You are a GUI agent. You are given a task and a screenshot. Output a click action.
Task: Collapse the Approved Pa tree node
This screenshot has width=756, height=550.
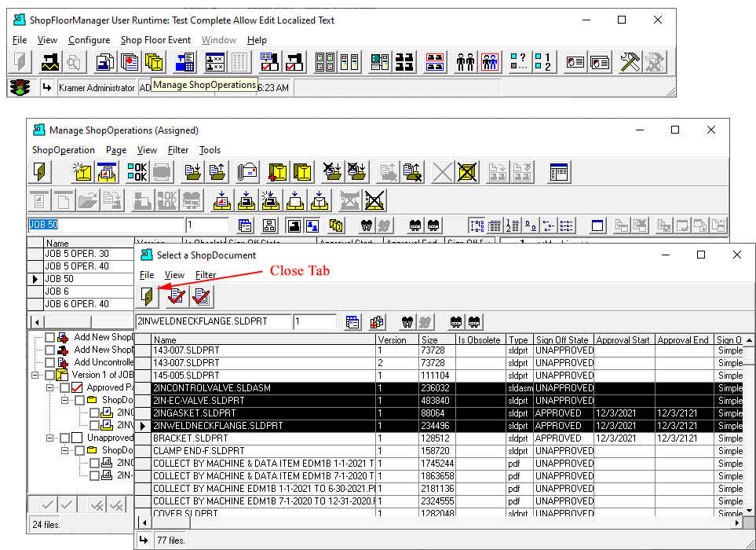[x=49, y=387]
